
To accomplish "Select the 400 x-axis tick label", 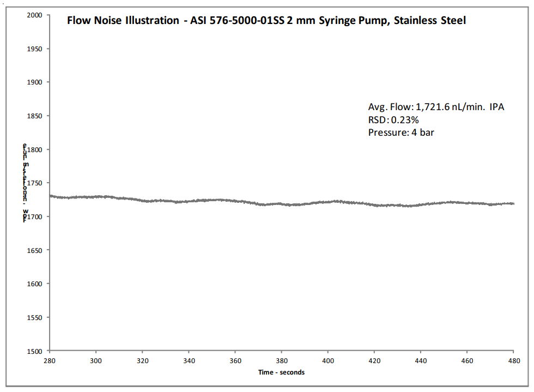I will [x=328, y=360].
